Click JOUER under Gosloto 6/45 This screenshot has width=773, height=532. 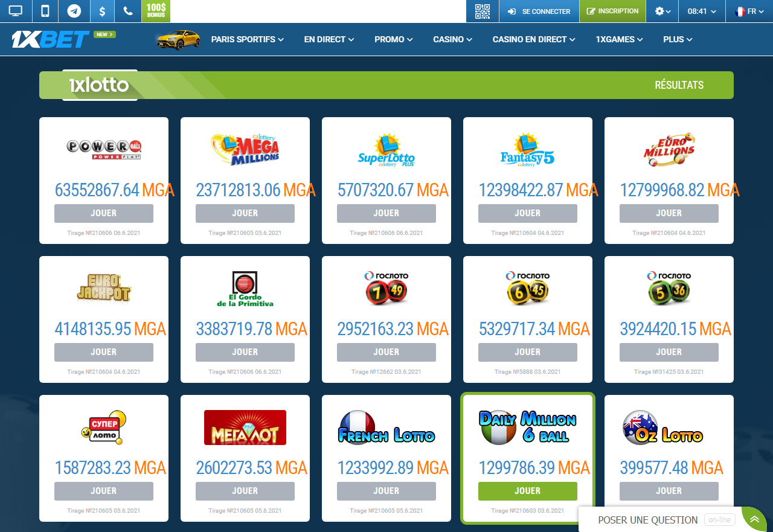528,352
